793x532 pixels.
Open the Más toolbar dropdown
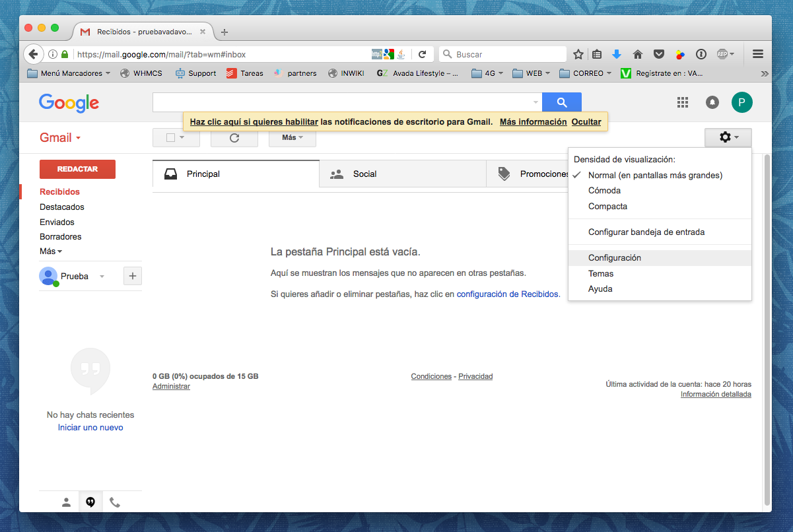pyautogui.click(x=292, y=138)
